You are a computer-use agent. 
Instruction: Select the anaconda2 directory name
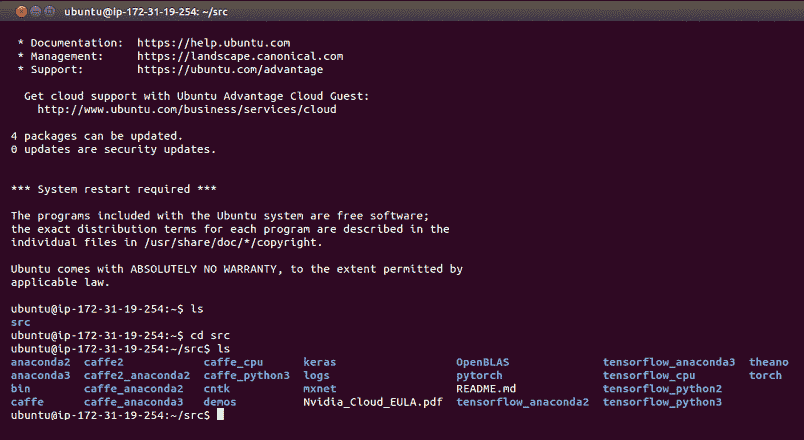pyautogui.click(x=41, y=363)
